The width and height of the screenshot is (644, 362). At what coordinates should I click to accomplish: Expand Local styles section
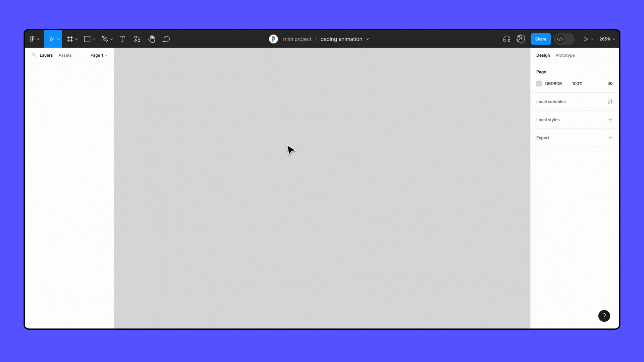[x=548, y=119]
